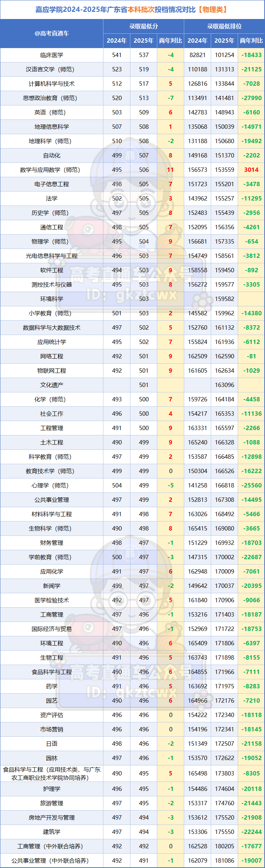This screenshot has height=868, width=265.
Task: Click the 应用统计学 row label
Action: (x=52, y=342)
